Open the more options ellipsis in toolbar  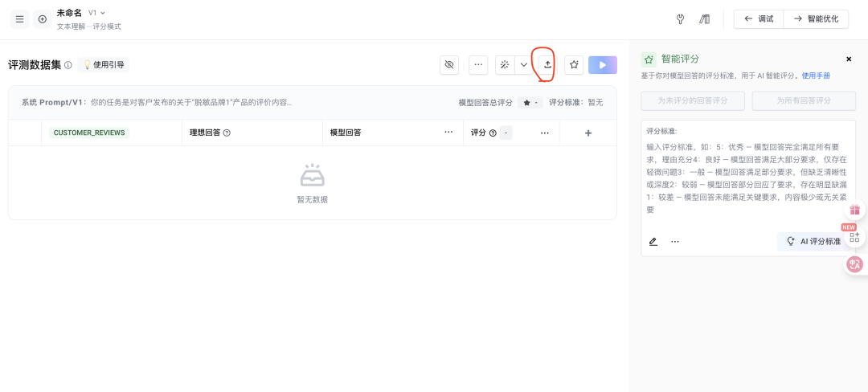click(478, 65)
